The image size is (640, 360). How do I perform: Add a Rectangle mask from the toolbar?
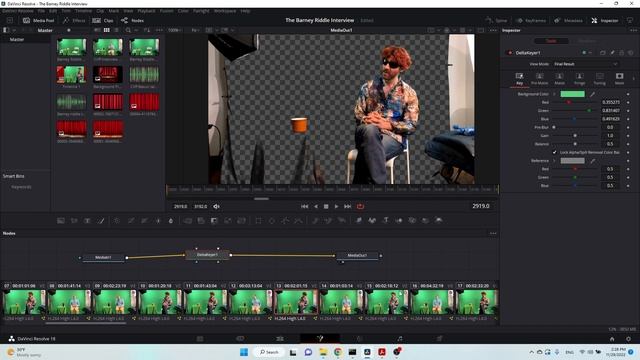(258, 220)
